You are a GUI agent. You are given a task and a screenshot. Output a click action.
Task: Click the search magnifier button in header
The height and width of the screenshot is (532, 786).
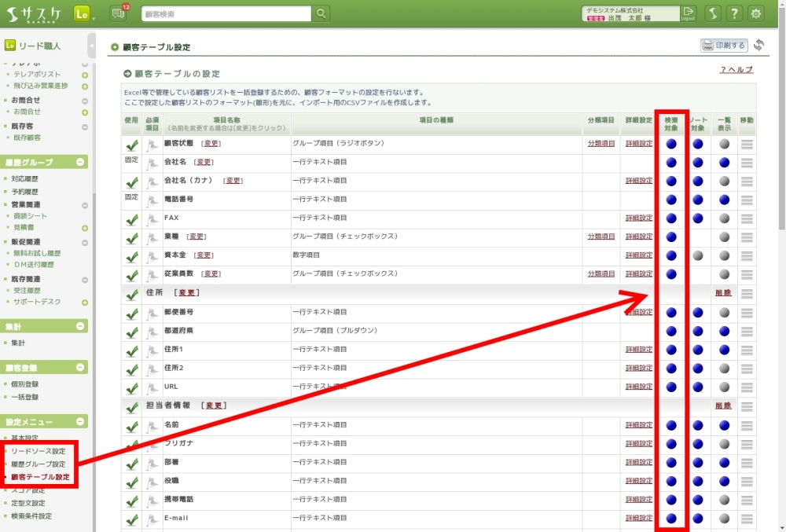click(x=321, y=13)
